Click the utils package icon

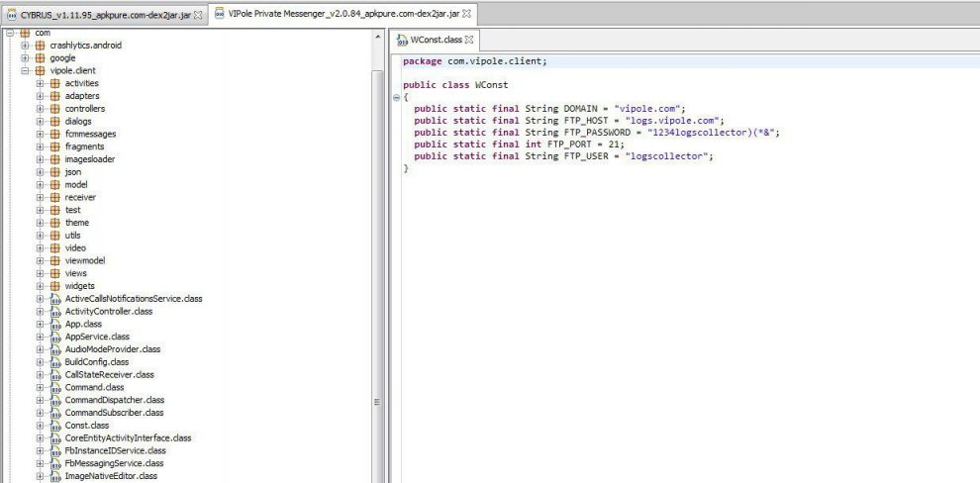[55, 236]
